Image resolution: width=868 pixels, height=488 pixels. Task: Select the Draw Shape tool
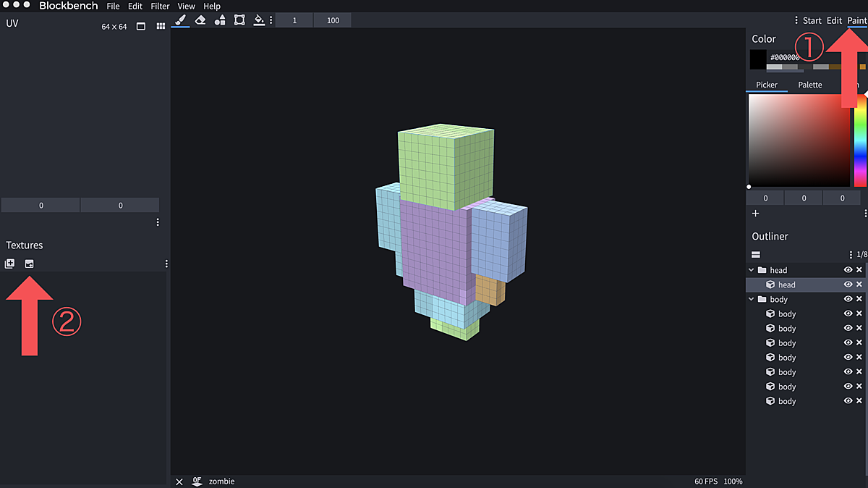(220, 20)
